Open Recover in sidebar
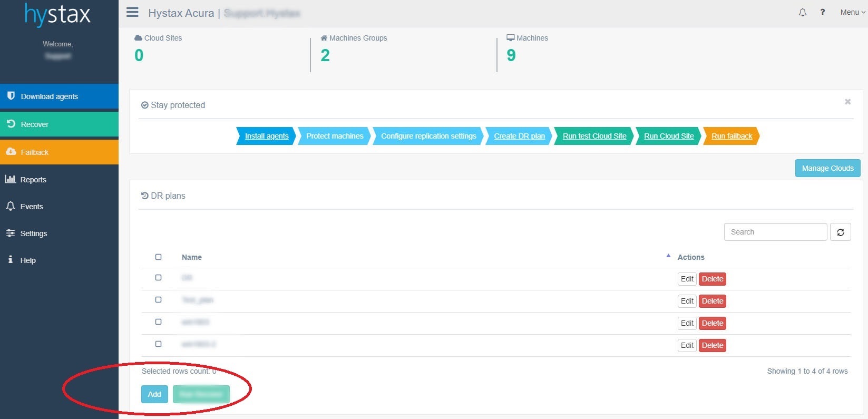This screenshot has height=419, width=868. [x=59, y=124]
